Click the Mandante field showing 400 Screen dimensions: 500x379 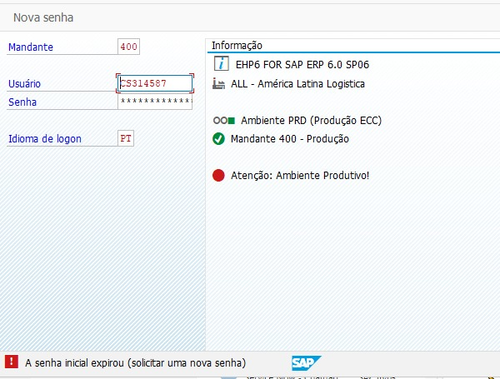tap(129, 47)
